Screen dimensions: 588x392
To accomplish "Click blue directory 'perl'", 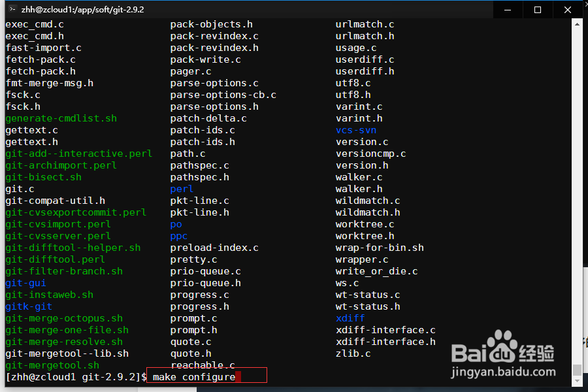I will point(182,189).
